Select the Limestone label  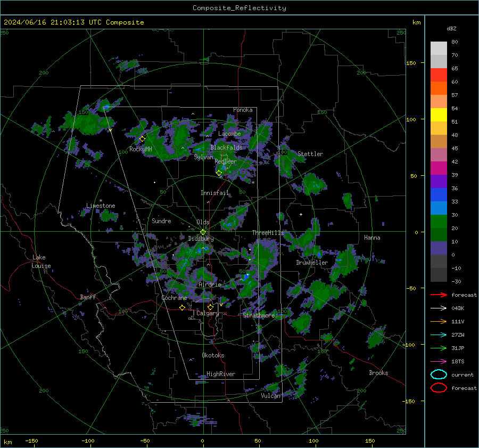(101, 206)
